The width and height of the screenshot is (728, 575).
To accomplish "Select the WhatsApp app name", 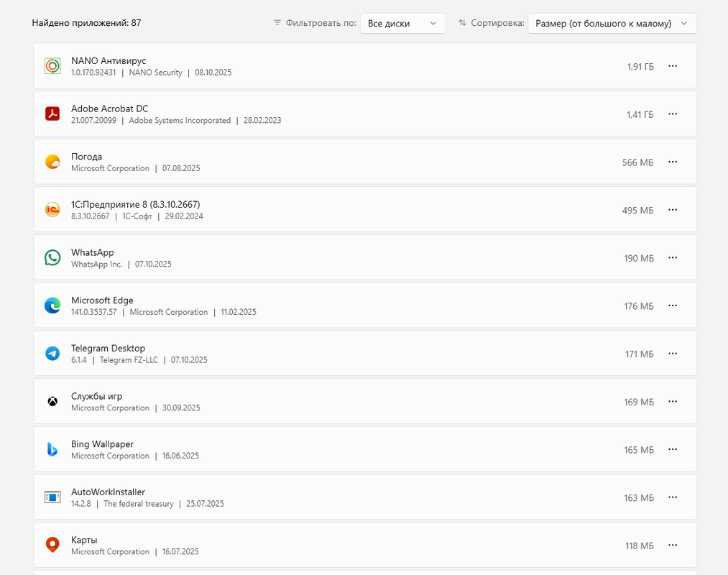I will 93,252.
